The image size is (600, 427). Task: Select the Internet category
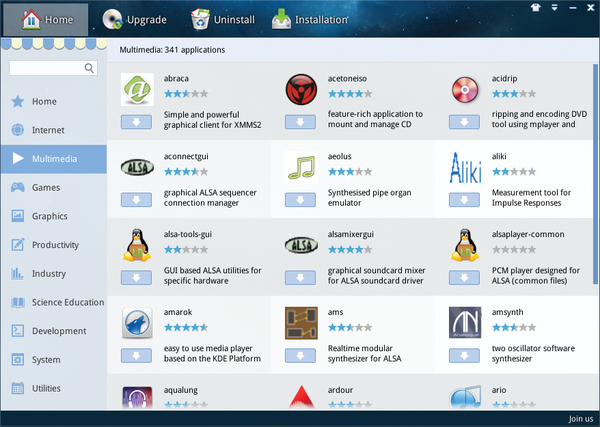54,130
